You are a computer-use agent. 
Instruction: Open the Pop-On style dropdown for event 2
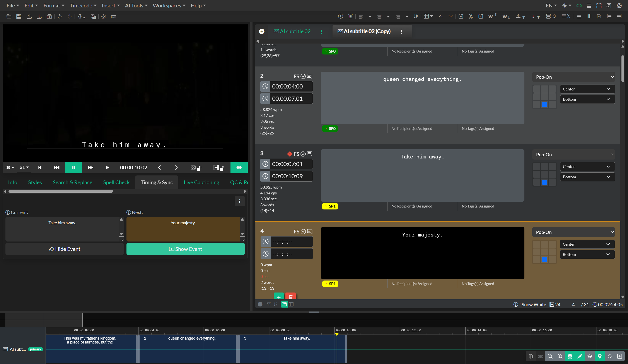(x=574, y=77)
